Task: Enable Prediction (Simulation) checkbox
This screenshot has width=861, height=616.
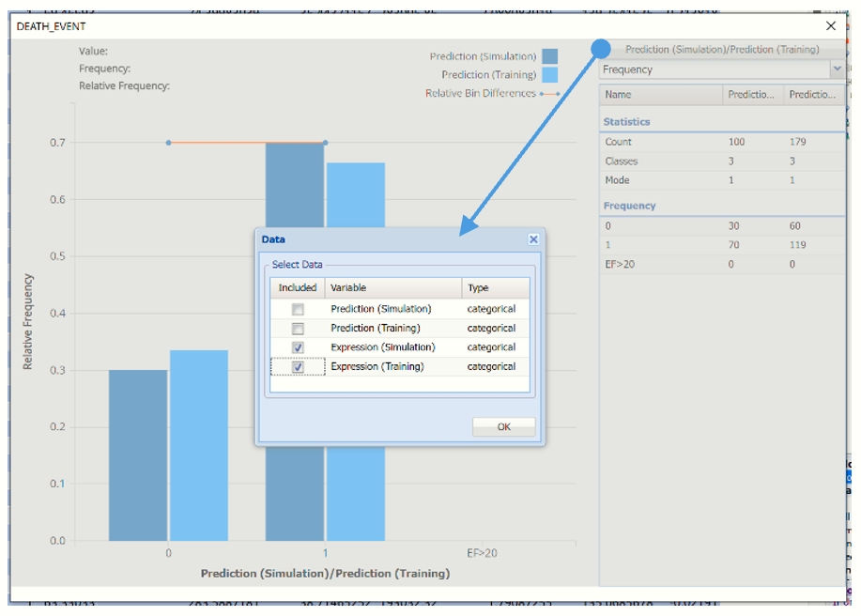Action: 298,309
